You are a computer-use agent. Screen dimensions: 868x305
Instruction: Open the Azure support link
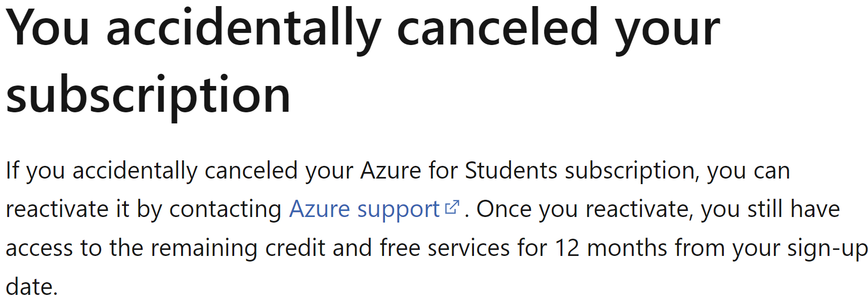(364, 209)
